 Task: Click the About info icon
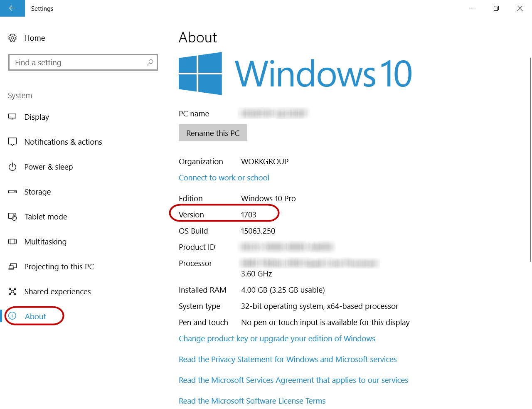[12, 316]
